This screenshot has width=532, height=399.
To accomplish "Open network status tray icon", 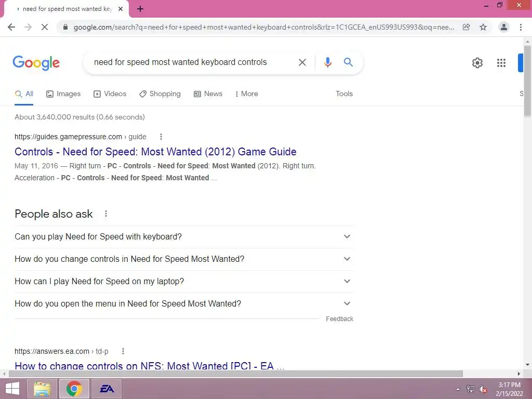I will [470, 389].
